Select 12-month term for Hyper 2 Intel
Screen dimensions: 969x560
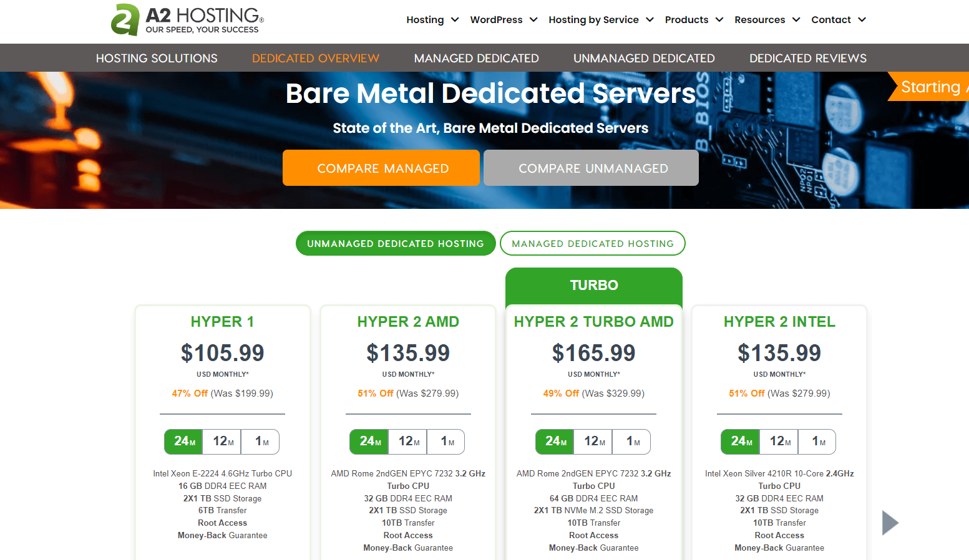coord(779,442)
